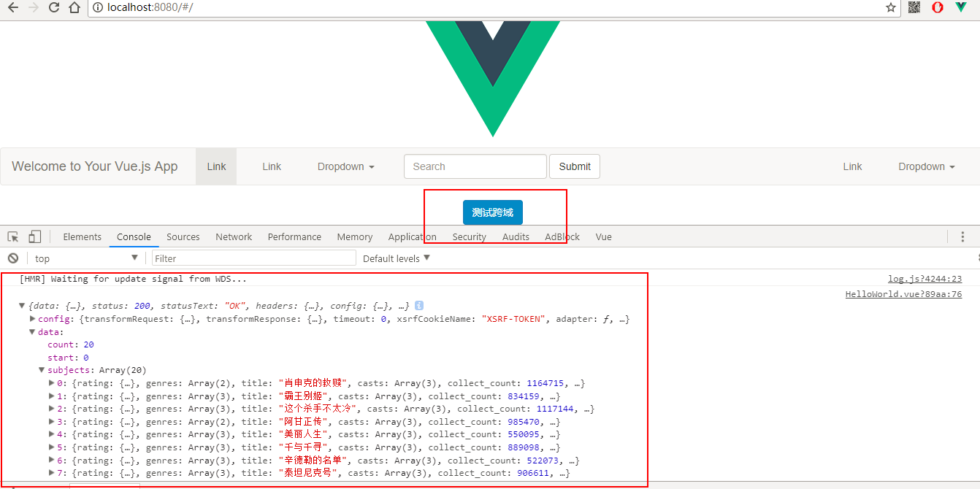The image size is (980, 489).
Task: Click the blue 测试跨域 button
Action: tap(493, 212)
